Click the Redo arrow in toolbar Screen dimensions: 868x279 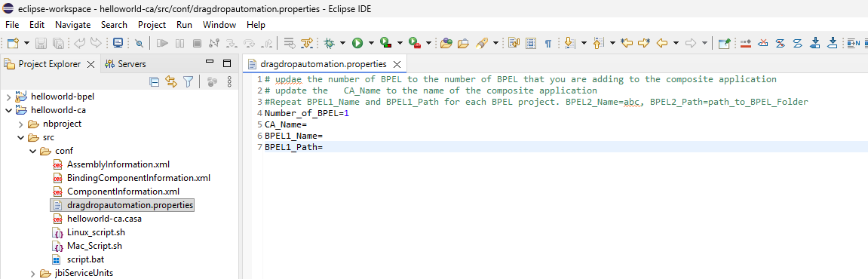click(96, 43)
